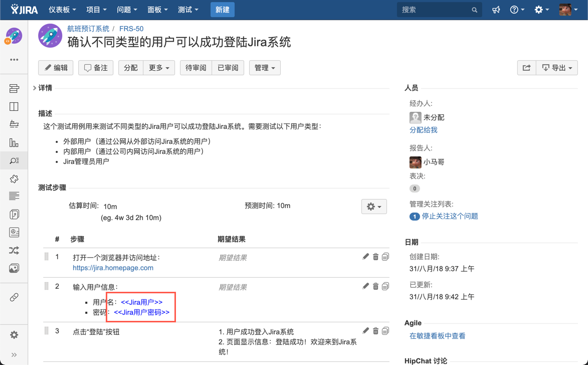This screenshot has width=588, height=365.
Task: Click the share icon beside 导出
Action: (526, 68)
